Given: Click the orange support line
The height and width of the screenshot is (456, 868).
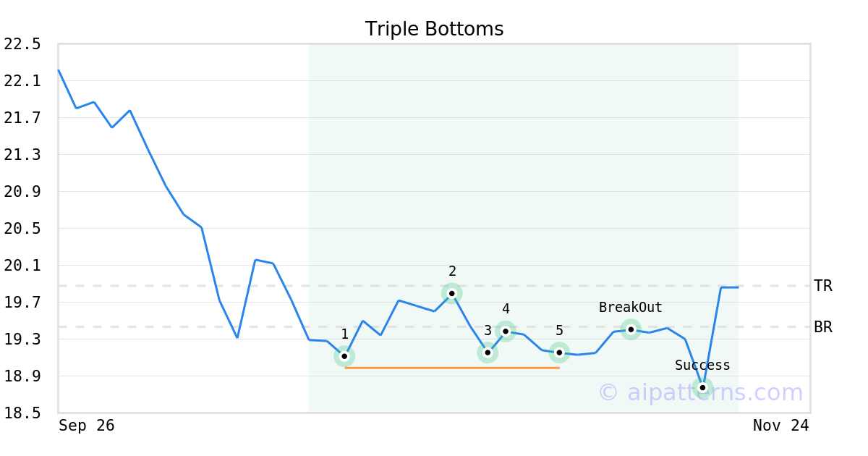Looking at the screenshot, I should [452, 368].
